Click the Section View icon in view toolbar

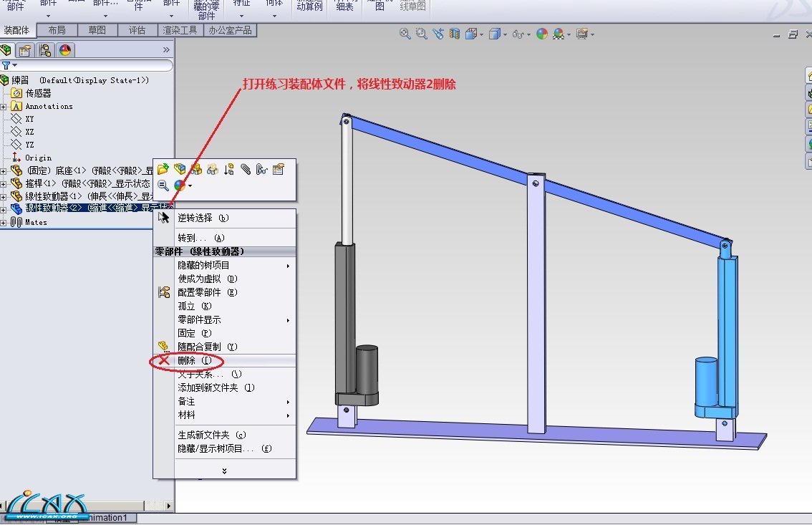[x=454, y=34]
